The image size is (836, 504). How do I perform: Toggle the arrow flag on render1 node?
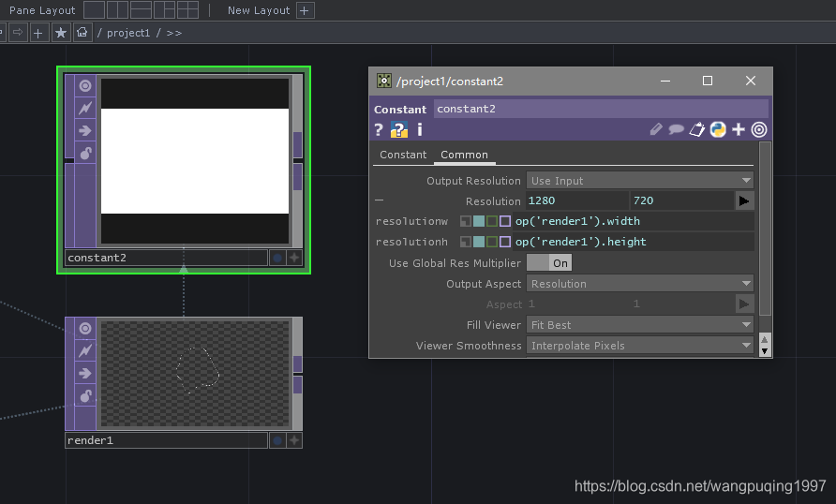click(x=85, y=373)
